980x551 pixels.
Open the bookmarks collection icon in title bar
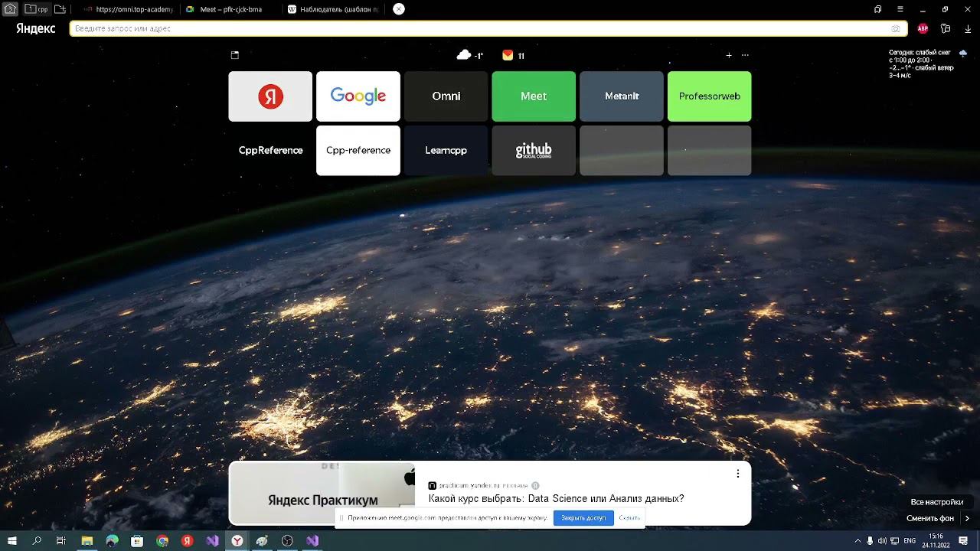877,9
